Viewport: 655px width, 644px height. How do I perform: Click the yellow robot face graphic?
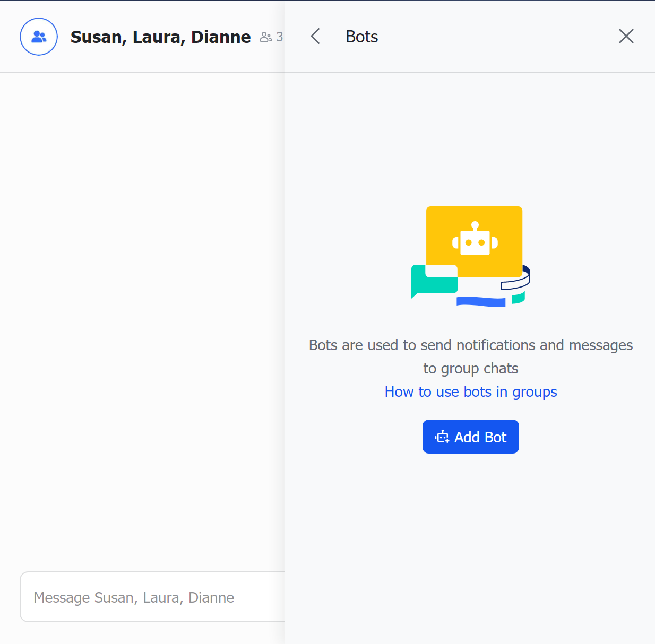tap(474, 241)
